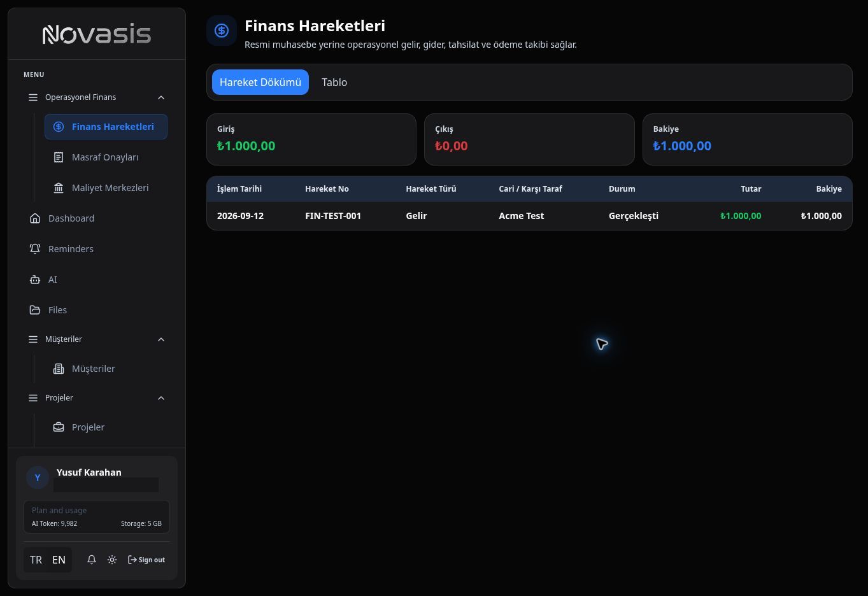
Task: Toggle light theme with the sun icon
Action: 112,560
